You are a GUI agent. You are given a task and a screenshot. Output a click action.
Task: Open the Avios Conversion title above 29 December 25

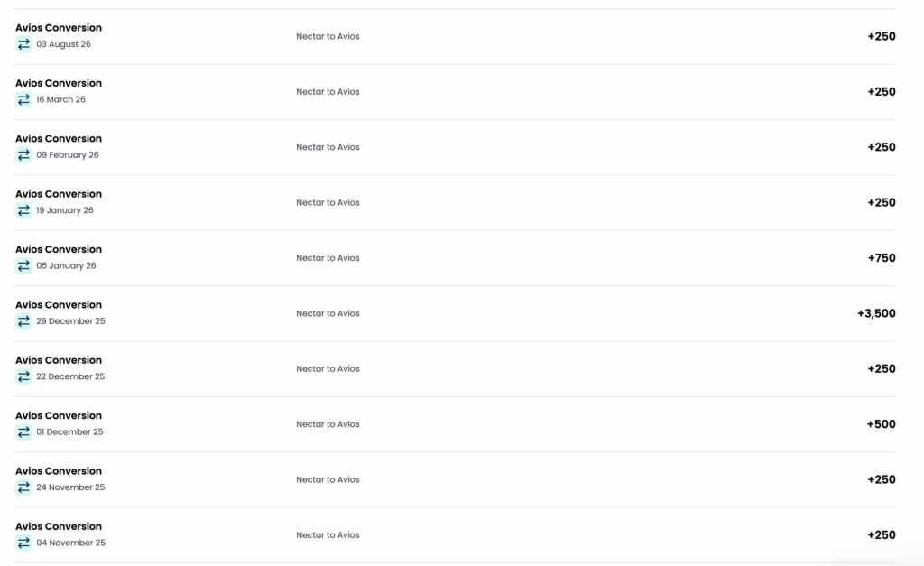pos(59,305)
